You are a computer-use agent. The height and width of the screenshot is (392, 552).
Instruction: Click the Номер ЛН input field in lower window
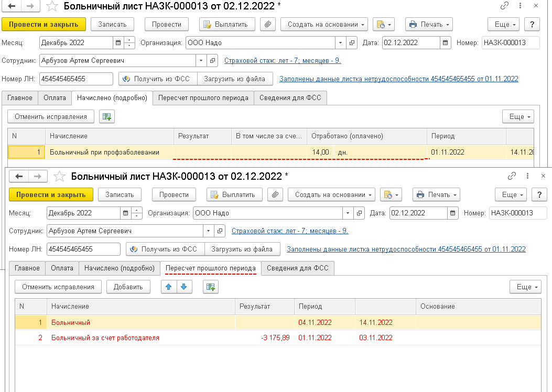83,249
